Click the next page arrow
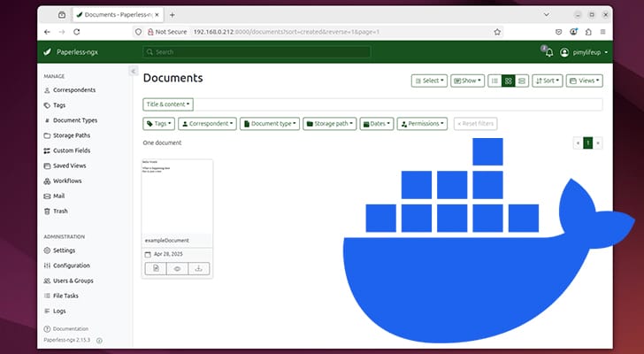Screen dimensions: 644x354 tap(598, 142)
